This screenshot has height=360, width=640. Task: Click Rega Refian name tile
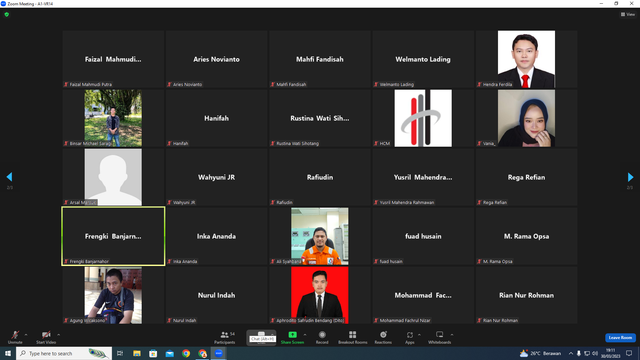click(526, 177)
